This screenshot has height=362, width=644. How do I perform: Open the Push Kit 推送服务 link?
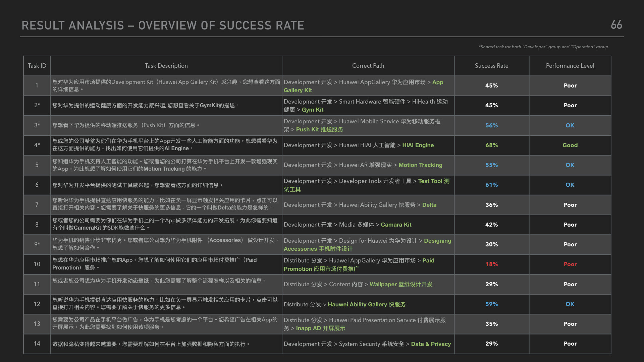tap(319, 129)
